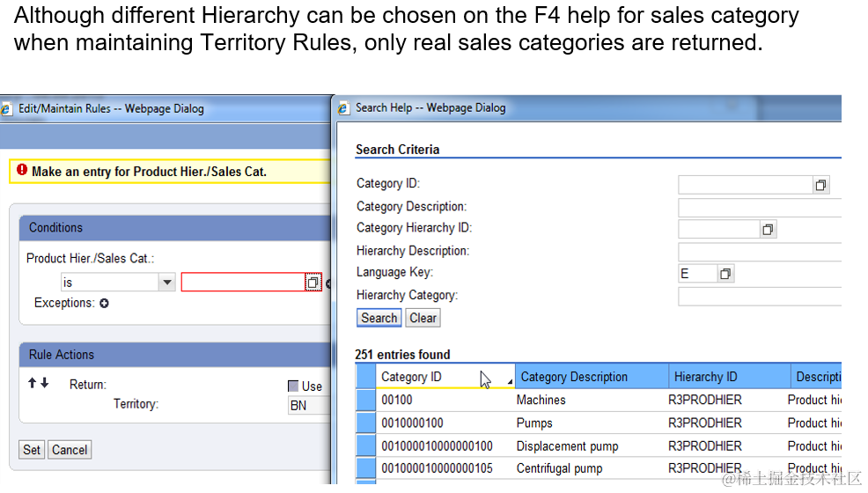Focus the Category ID input field
868x493 pixels.
pos(745,186)
